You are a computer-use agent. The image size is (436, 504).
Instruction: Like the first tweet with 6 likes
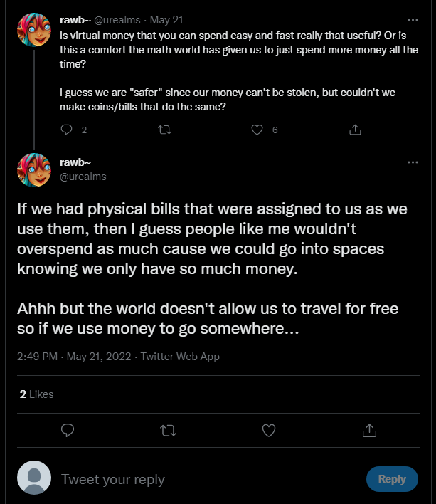click(x=257, y=130)
